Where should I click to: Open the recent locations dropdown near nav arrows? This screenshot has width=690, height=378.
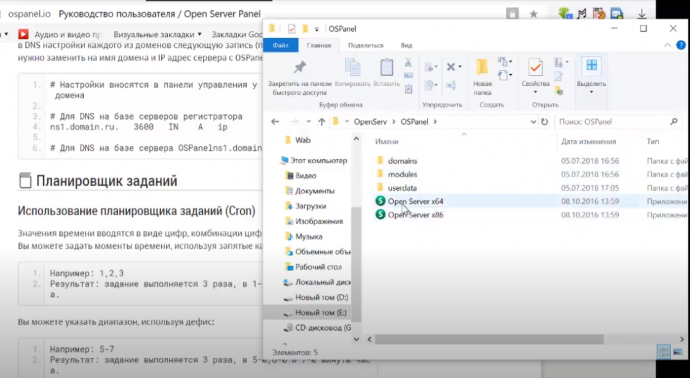point(308,122)
